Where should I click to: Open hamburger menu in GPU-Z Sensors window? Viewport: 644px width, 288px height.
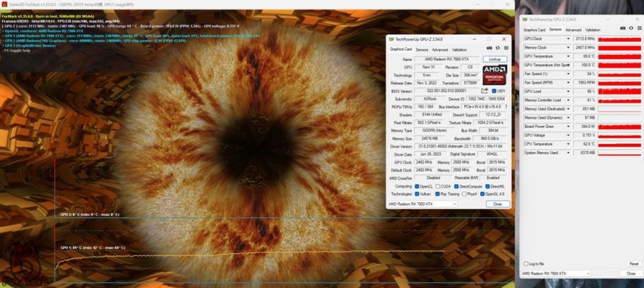pos(639,28)
